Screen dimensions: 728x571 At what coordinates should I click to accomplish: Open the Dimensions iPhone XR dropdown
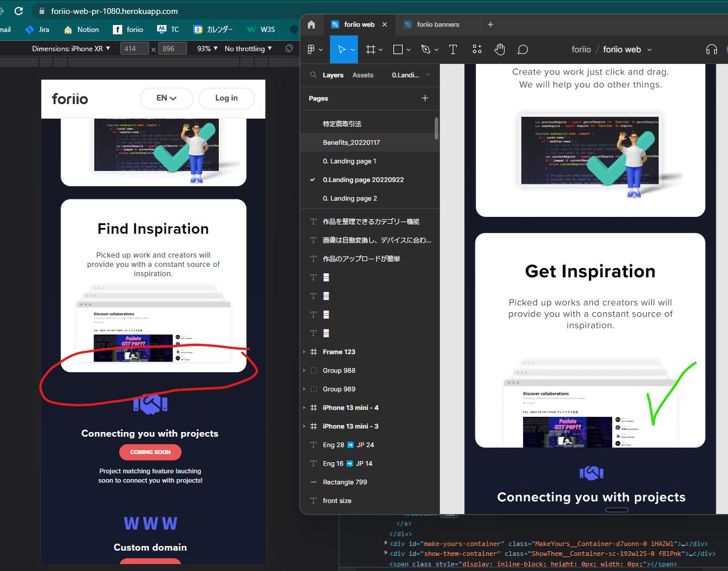click(71, 49)
